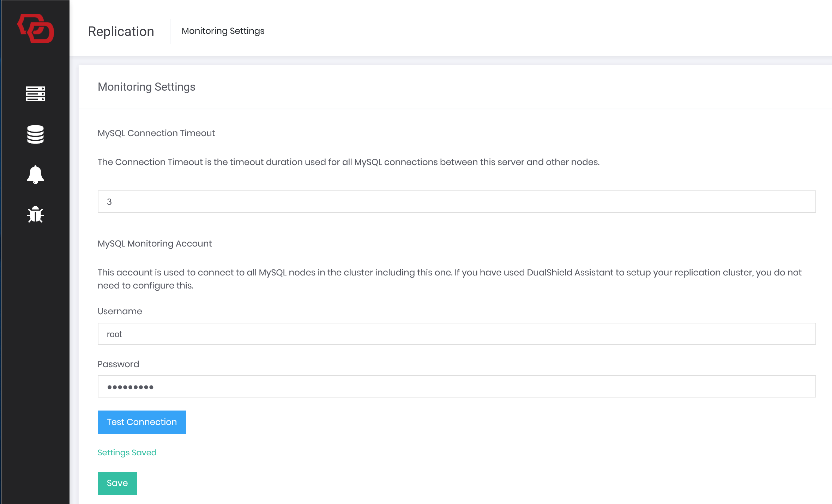Viewport: 832px width, 504px height.
Task: Click the Username field containing root
Action: click(x=456, y=334)
